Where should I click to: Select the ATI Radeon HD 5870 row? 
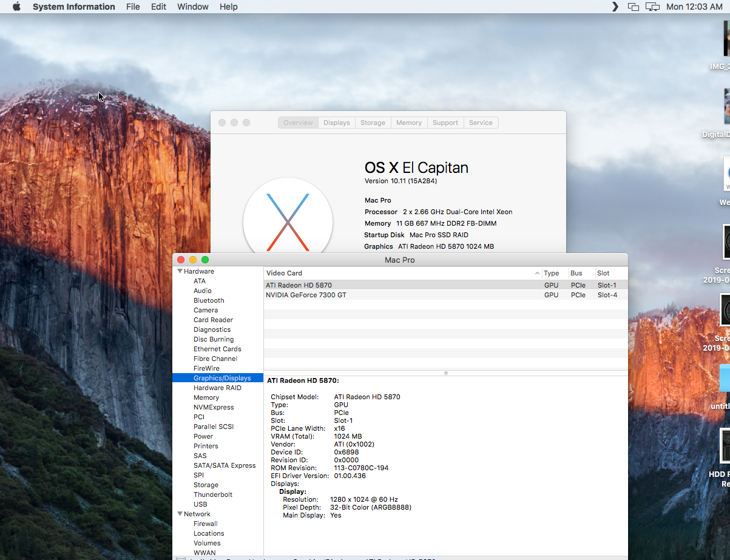pos(446,285)
